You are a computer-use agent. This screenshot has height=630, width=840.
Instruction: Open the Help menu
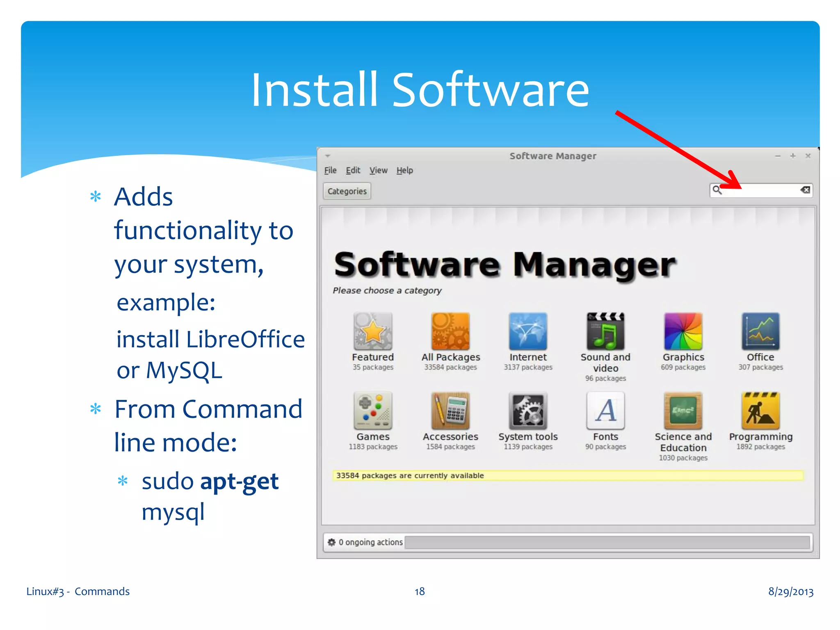[x=404, y=170]
